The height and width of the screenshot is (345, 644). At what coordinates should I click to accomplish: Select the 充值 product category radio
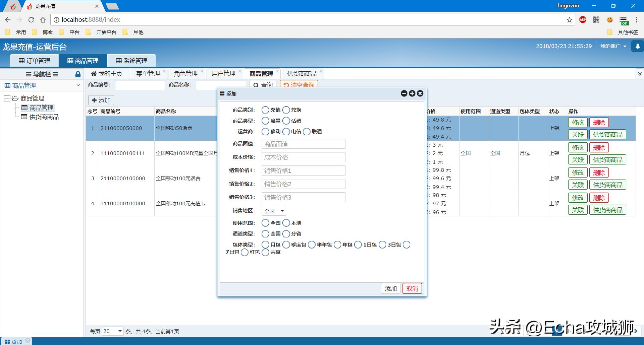click(x=265, y=110)
